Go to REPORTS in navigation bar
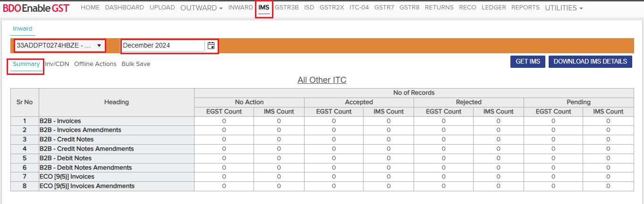The image size is (644, 204). click(525, 8)
